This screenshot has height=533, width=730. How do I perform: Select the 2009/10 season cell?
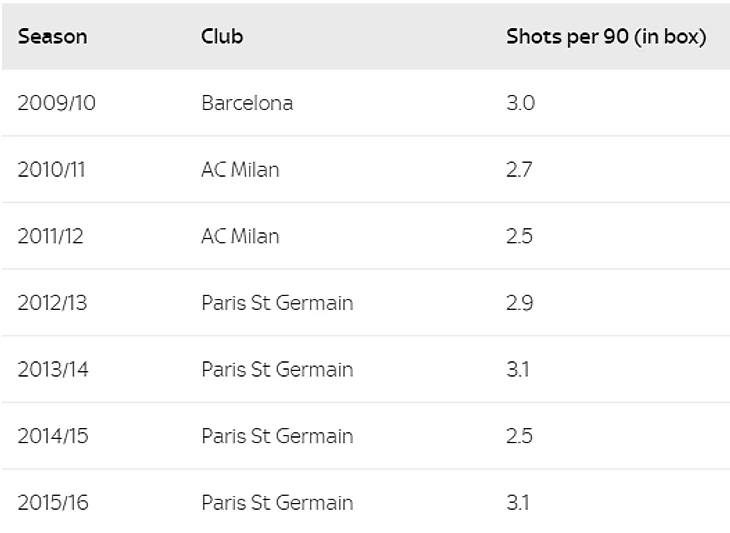(x=56, y=103)
